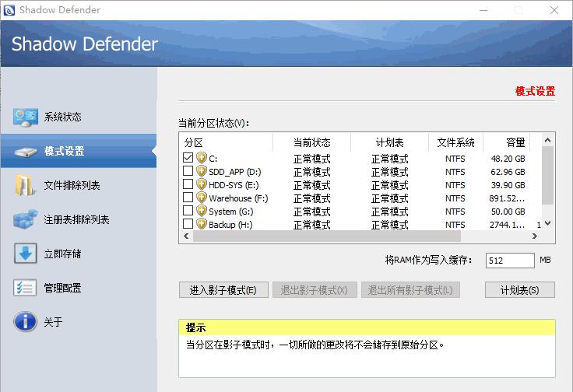573x392 pixels.
Task: Sort by the 当前状态 column header
Action: point(311,142)
